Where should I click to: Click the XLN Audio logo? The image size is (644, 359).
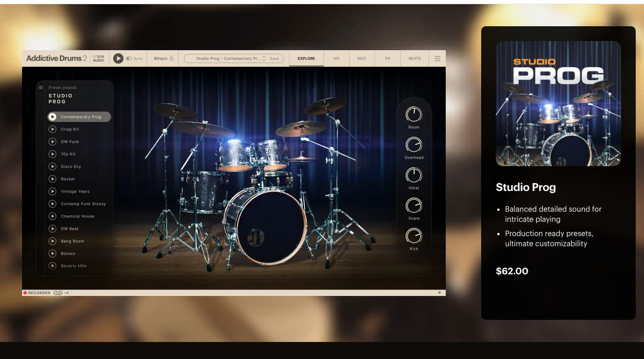98,58
